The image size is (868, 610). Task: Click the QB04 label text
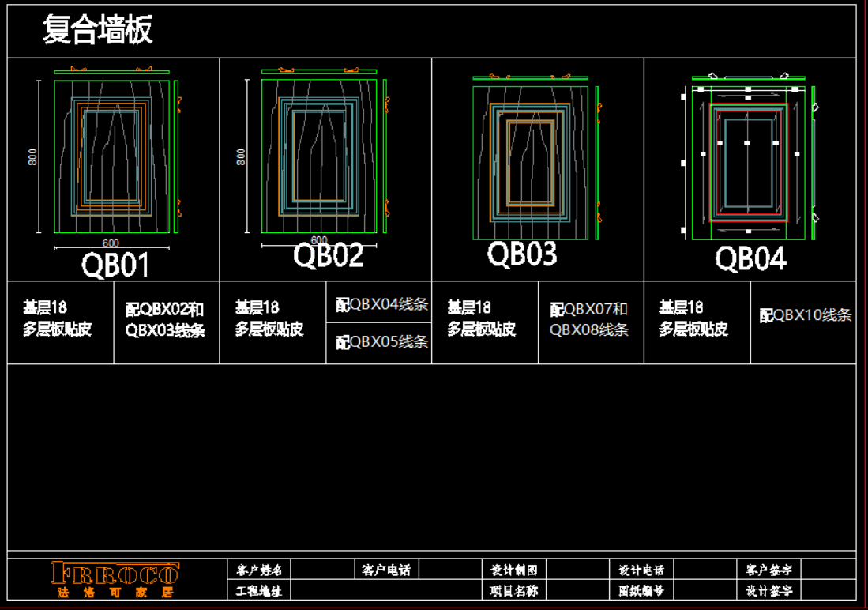(750, 259)
